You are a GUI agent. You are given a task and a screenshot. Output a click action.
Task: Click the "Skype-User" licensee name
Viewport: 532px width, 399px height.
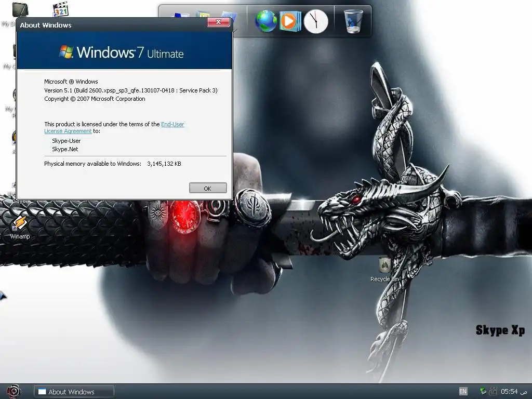click(x=66, y=141)
